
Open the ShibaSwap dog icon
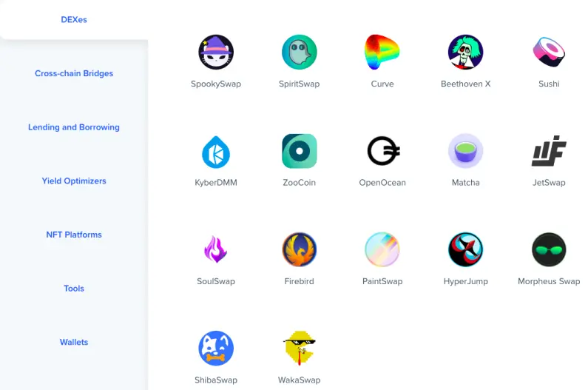coord(216,349)
